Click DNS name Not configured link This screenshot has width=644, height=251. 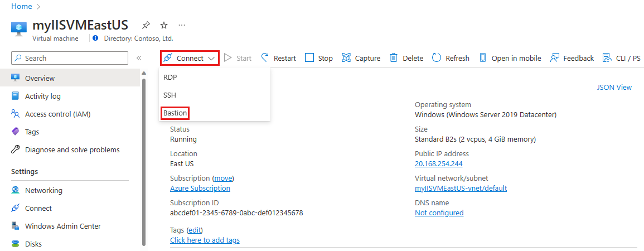pyautogui.click(x=439, y=213)
